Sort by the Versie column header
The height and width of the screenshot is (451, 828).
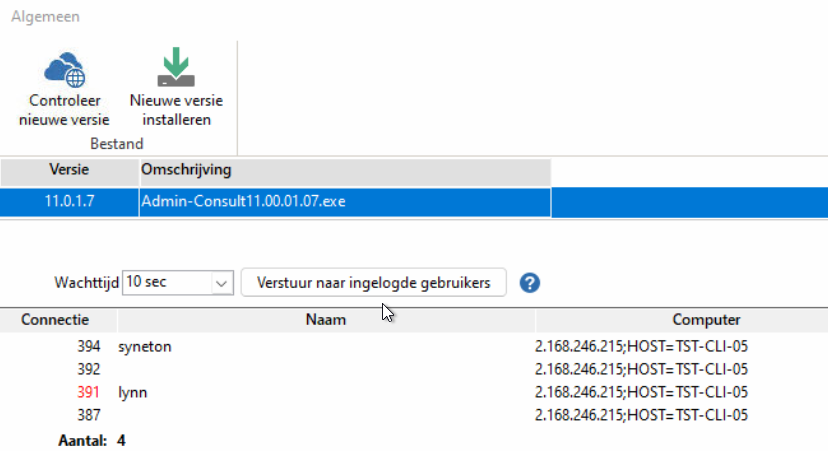pyautogui.click(x=69, y=169)
